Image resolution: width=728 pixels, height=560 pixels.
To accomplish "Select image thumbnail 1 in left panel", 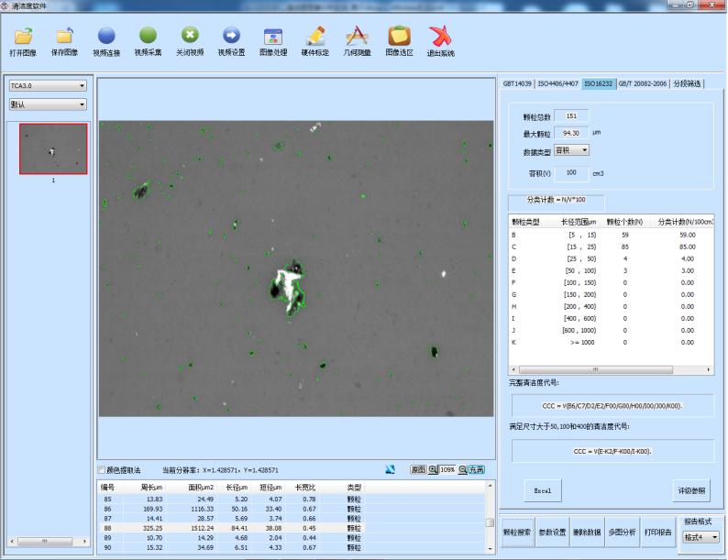I will (x=53, y=148).
